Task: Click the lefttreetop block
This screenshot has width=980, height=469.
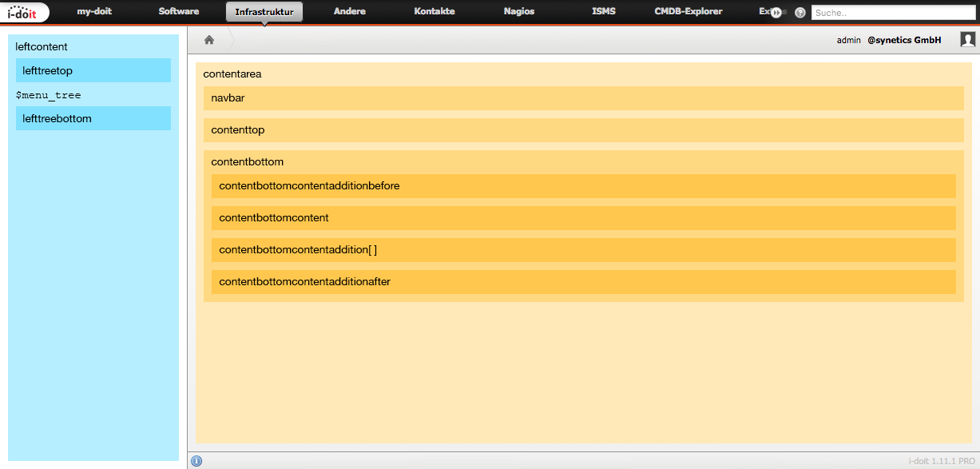Action: 93,70
